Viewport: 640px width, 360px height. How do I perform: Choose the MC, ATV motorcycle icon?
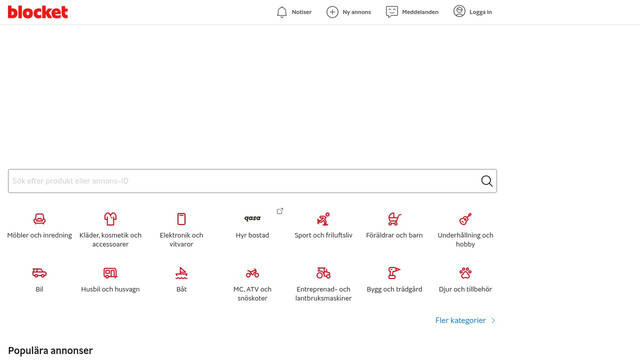[x=252, y=273]
